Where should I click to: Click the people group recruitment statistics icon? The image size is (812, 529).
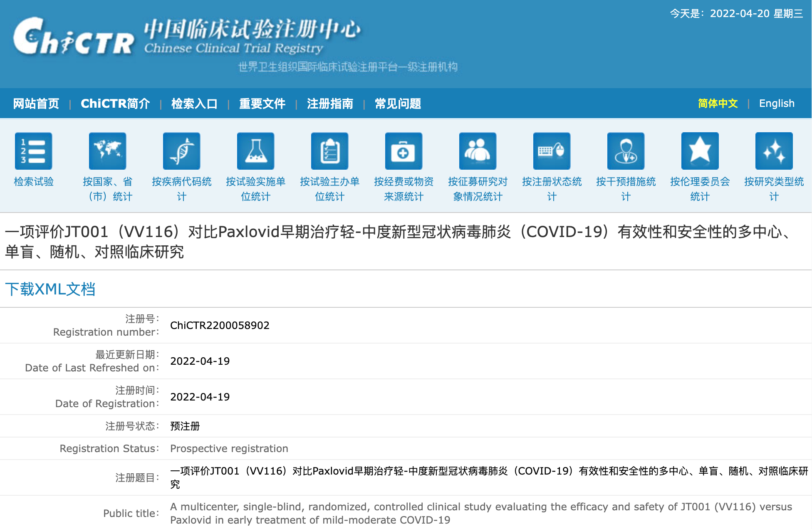pos(478,151)
